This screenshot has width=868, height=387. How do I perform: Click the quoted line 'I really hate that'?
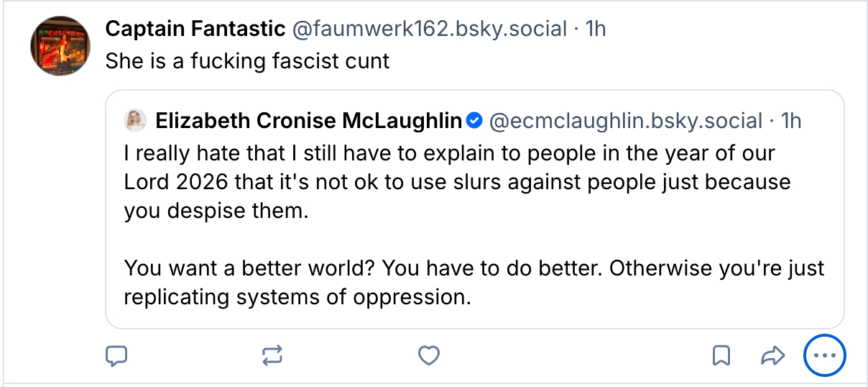pyautogui.click(x=449, y=155)
